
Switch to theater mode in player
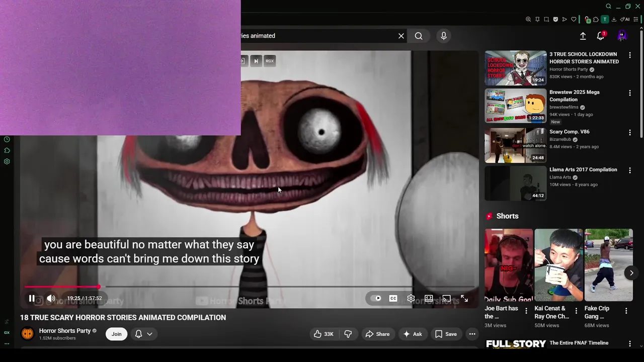(x=429, y=298)
